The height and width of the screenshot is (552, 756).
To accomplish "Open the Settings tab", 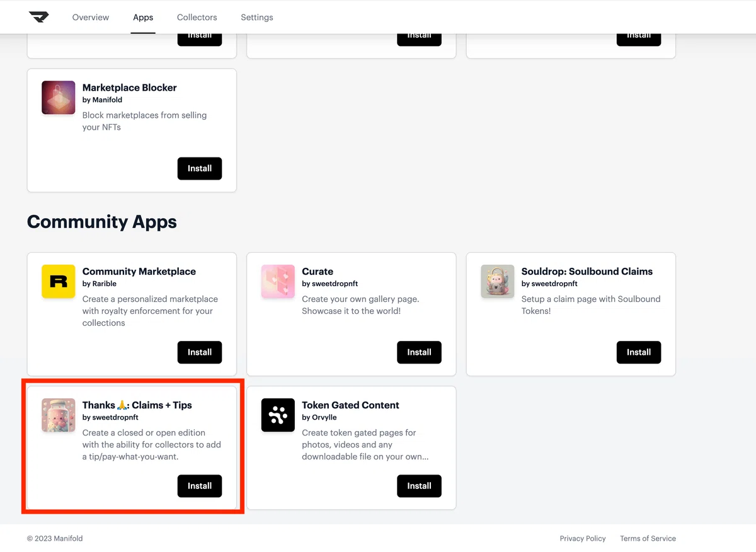I will pyautogui.click(x=257, y=17).
